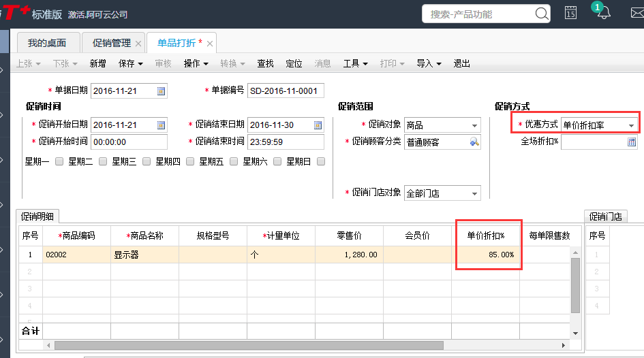Open date picker for 促销结束日期
Image resolution: width=644 pixels, height=358 pixels.
pos(318,125)
